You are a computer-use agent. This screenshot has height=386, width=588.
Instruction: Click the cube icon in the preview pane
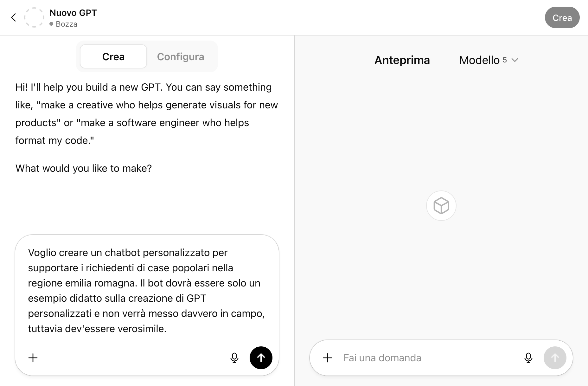441,206
